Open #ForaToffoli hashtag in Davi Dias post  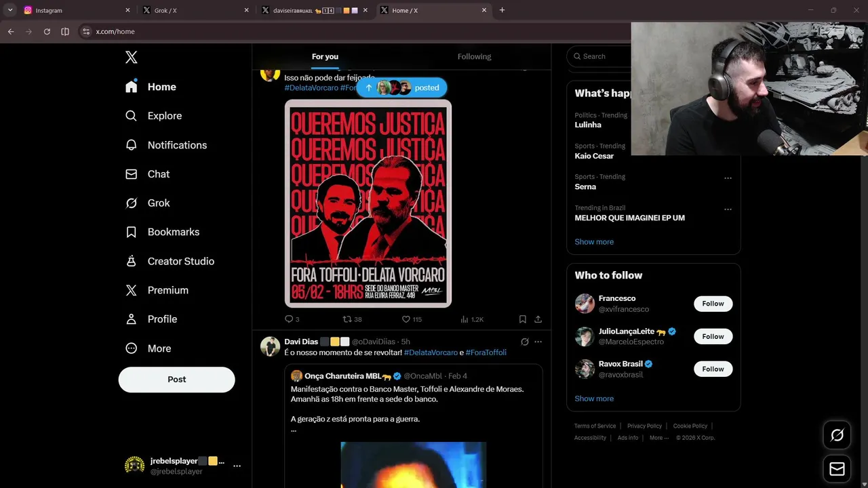click(486, 352)
